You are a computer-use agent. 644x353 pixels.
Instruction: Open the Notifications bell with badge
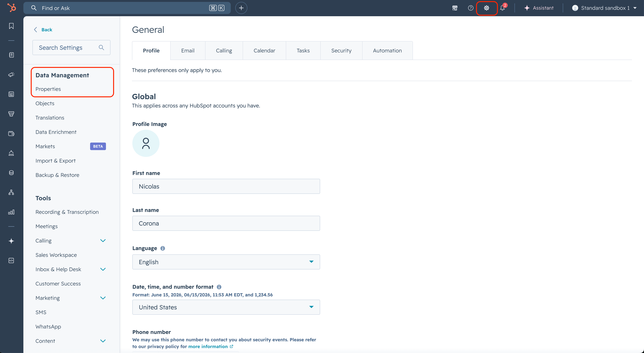pos(503,8)
